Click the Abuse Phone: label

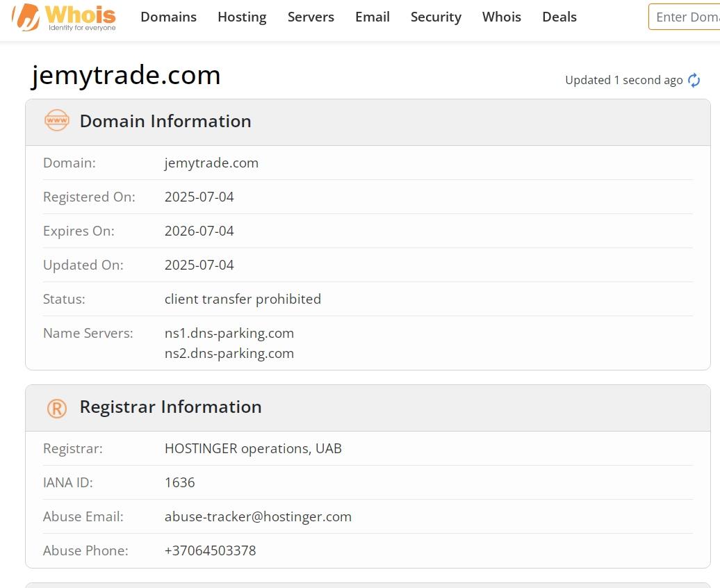(85, 550)
